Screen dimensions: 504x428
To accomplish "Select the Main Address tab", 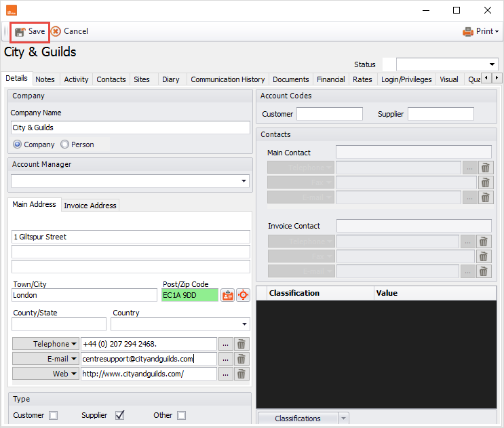I will click(34, 204).
